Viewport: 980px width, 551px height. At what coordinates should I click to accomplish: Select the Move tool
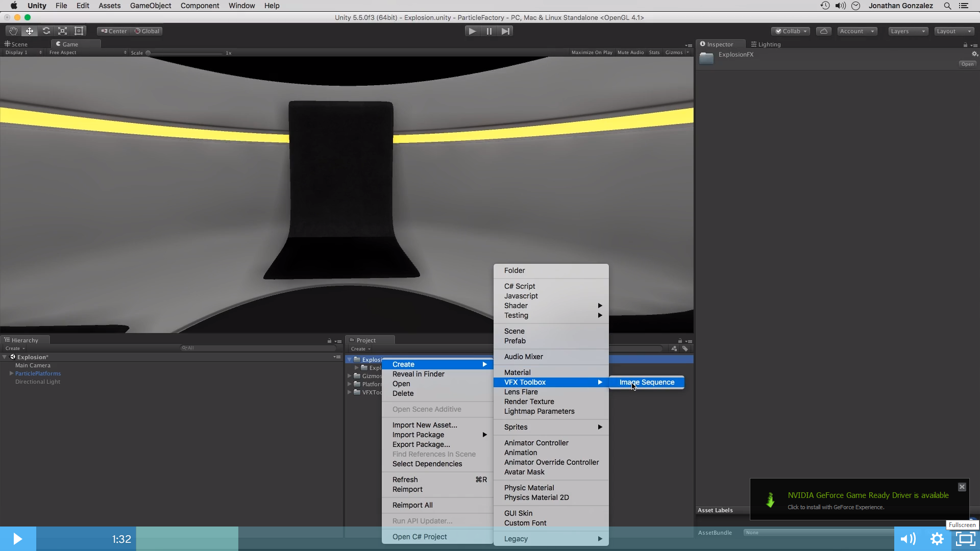29,31
